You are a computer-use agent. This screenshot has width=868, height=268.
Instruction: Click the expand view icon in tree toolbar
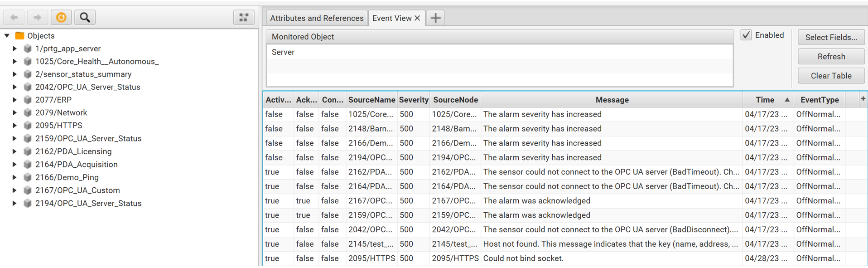click(x=244, y=18)
